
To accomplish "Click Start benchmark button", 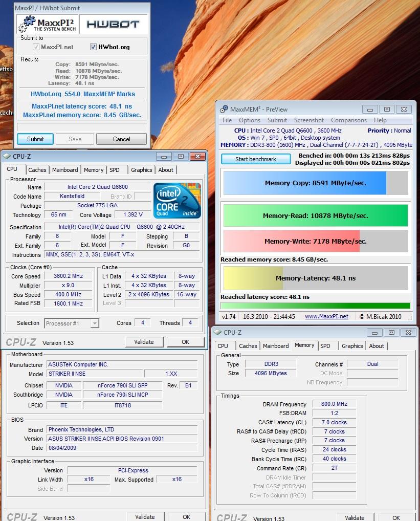I will point(256,159).
